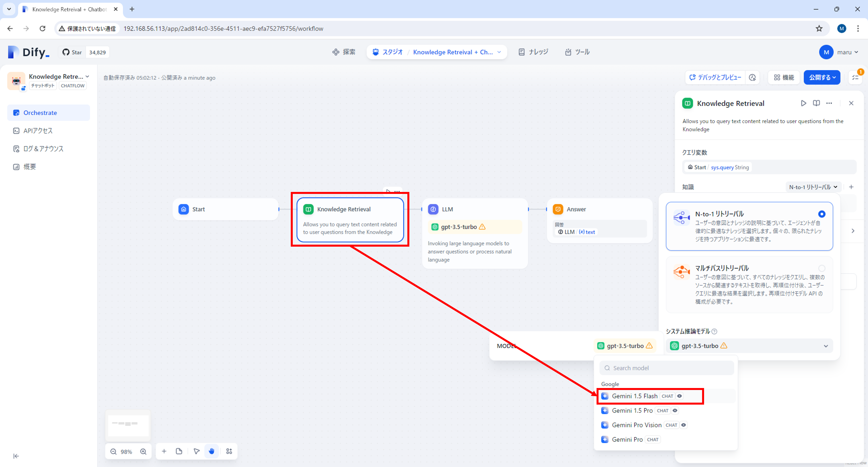Viewport: 868px width, 467px height.
Task: Click the Debug and Preview button
Action: point(715,78)
